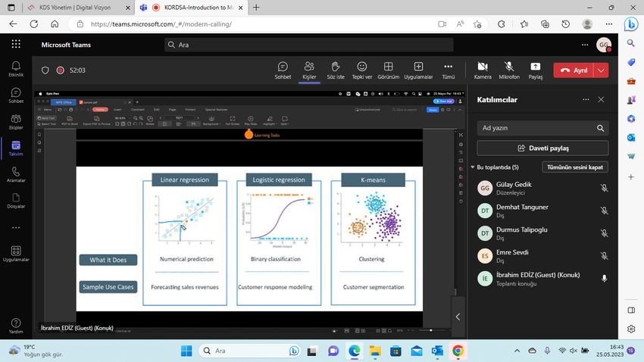Viewport: 644px width, 362px height.
Task: Open Etkinlik in the Teams sidebar
Action: pyautogui.click(x=16, y=69)
